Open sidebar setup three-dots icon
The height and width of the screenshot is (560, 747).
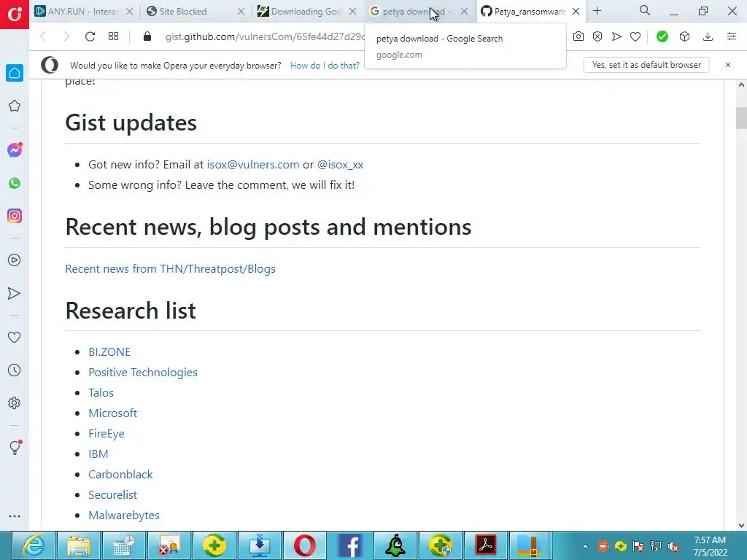point(15,516)
